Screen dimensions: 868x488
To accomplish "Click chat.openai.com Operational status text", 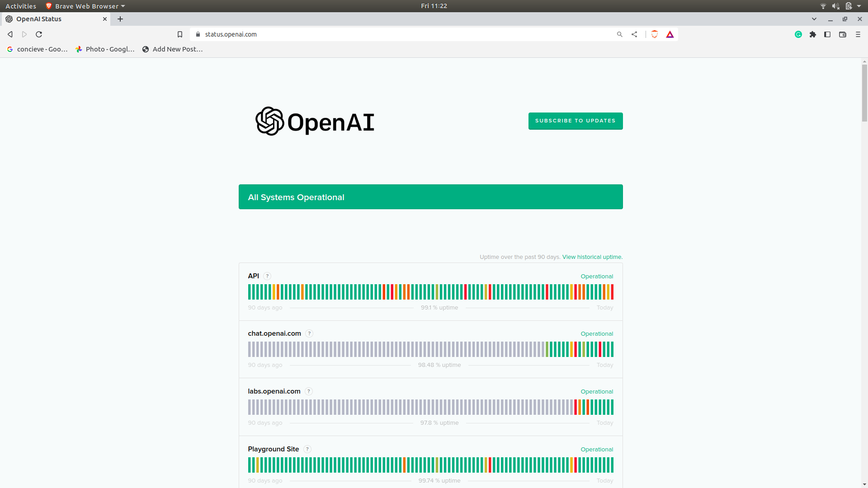I will (597, 333).
